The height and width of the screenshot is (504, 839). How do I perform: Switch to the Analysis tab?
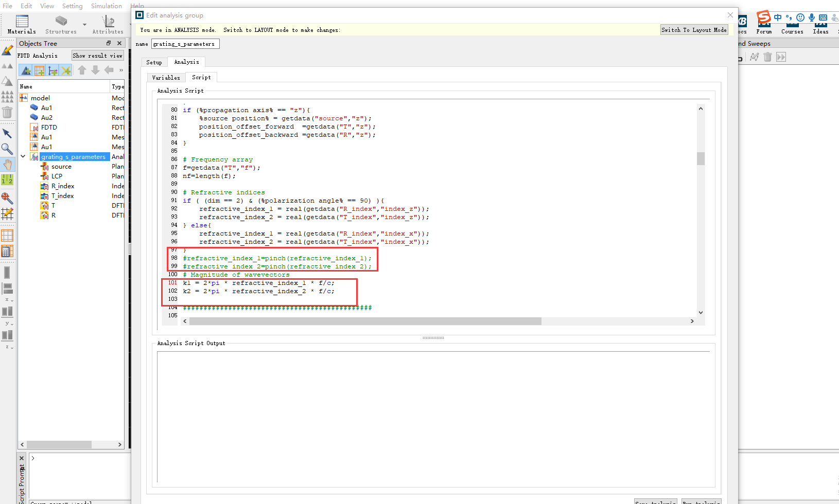click(186, 62)
